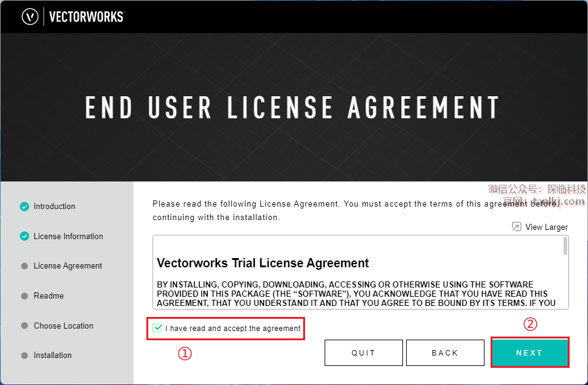
Task: Click the License Information checkmark icon
Action: click(24, 237)
